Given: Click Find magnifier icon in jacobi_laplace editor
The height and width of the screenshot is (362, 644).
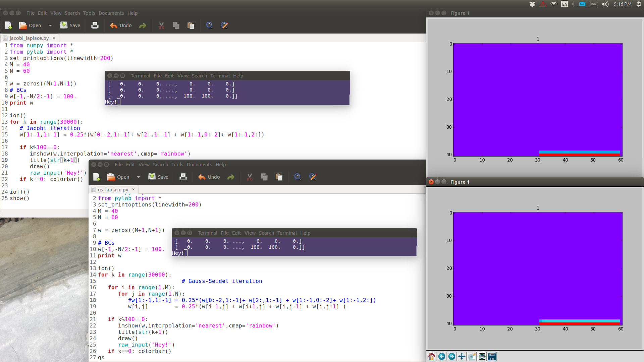Looking at the screenshot, I should click(210, 25).
